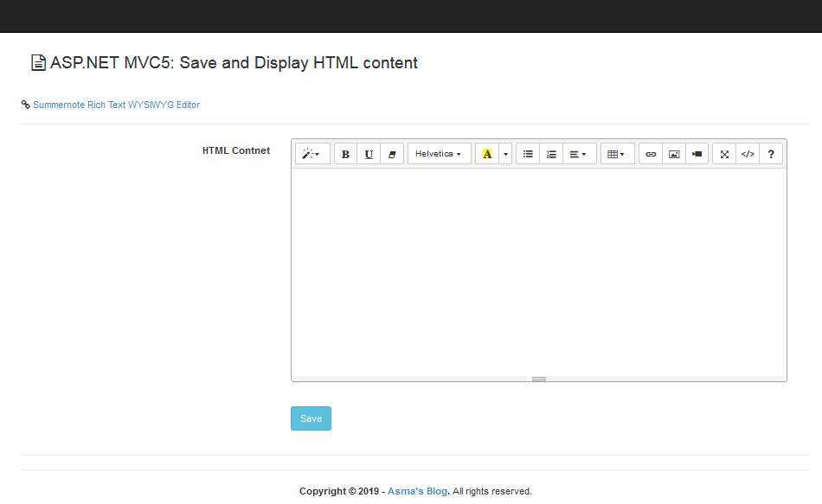822x504 pixels.
Task: Insert an unordered bullet list
Action: point(528,153)
